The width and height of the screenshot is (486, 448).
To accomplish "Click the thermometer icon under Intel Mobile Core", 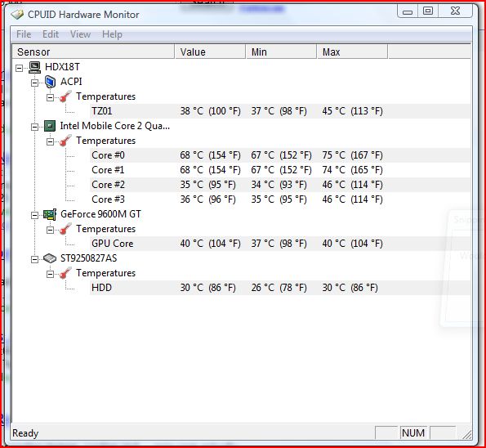I will pos(65,141).
